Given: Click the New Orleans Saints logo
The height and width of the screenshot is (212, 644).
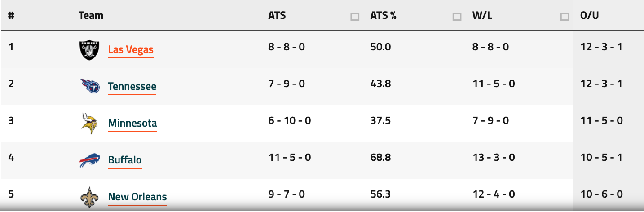Looking at the screenshot, I should pos(88,197).
